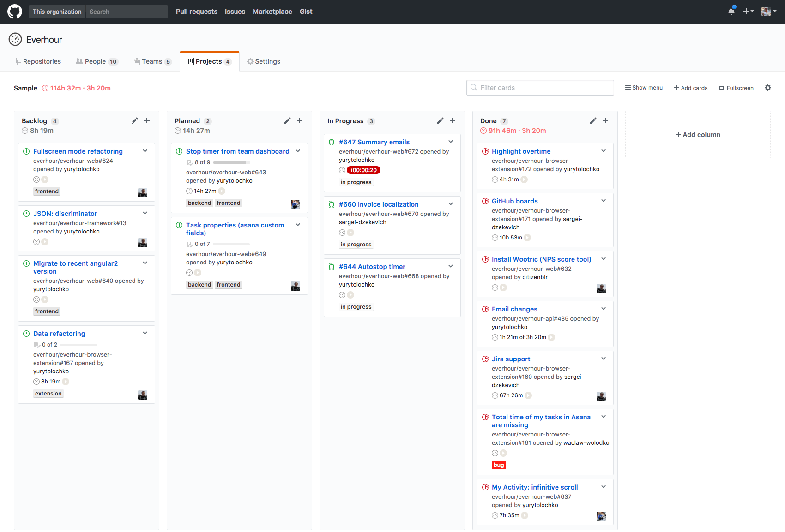
Task: Click the GitHub logo icon
Action: (x=15, y=12)
